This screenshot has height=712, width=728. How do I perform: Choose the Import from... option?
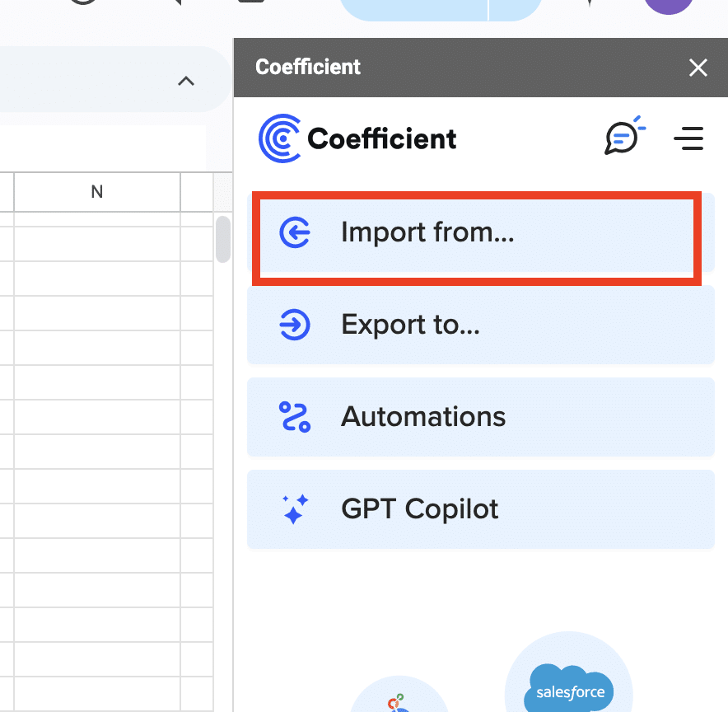point(427,233)
